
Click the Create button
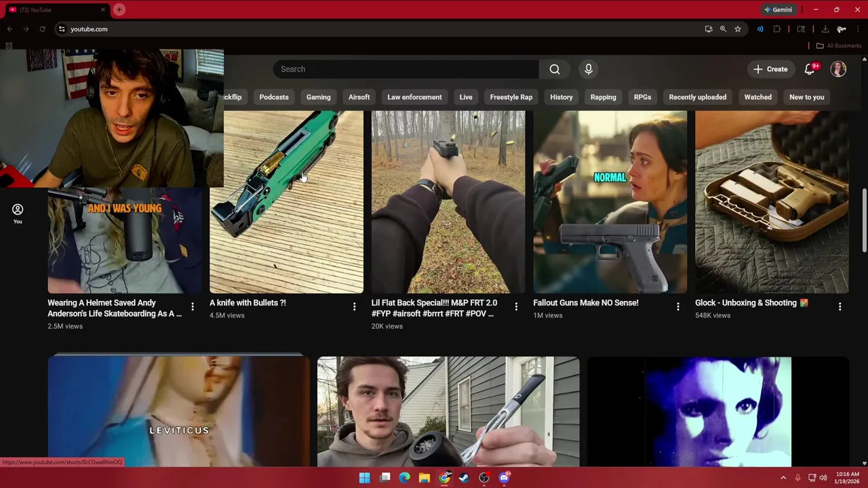[x=770, y=69]
